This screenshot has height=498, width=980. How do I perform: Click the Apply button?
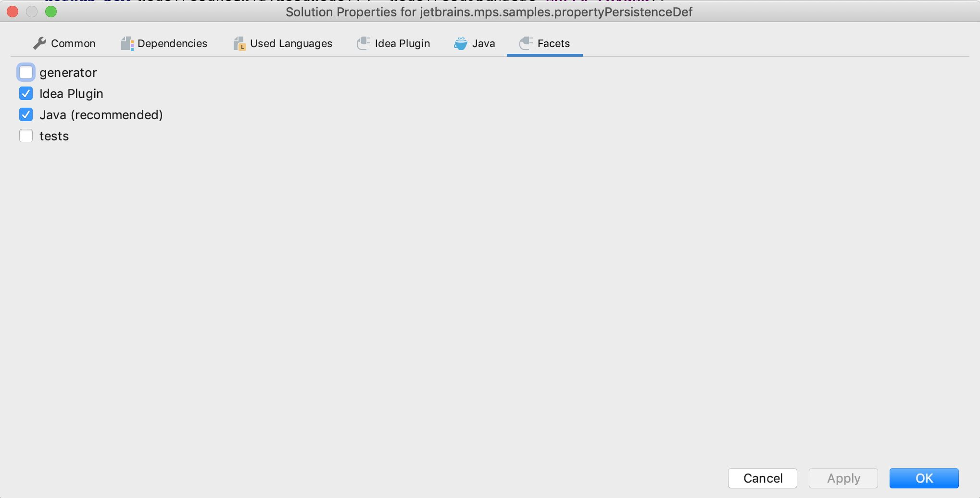tap(843, 478)
